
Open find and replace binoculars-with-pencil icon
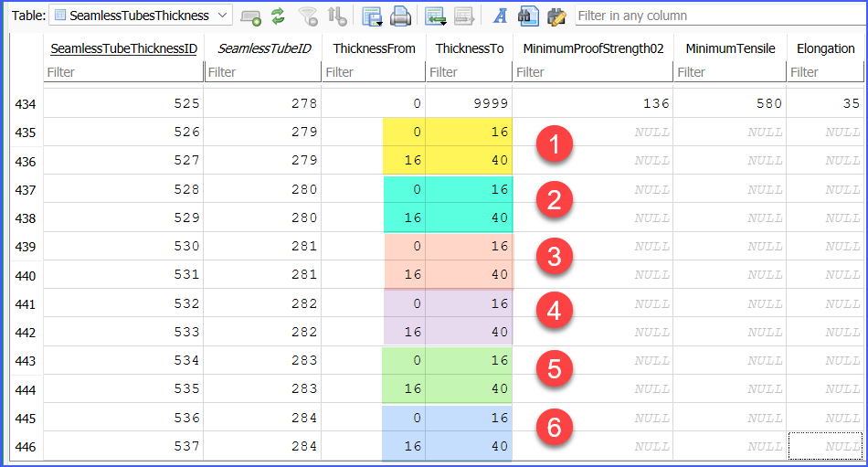(556, 16)
